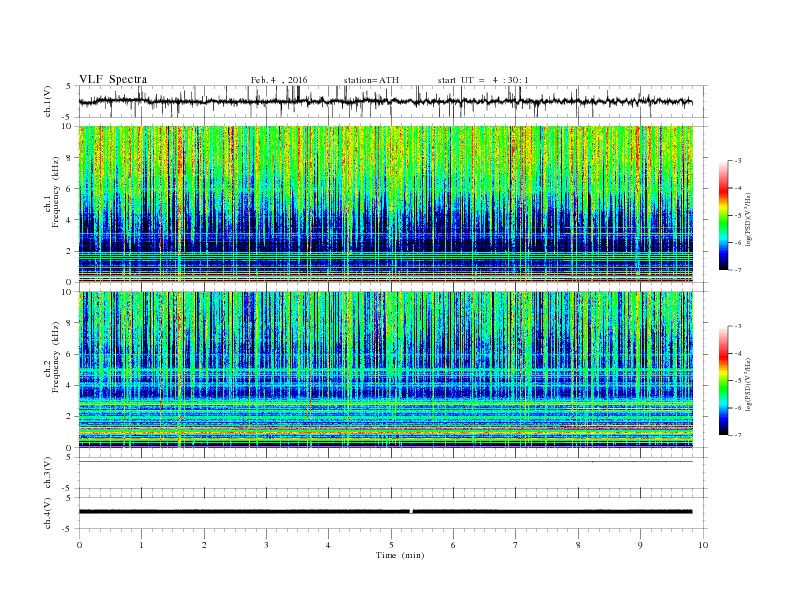Click the ch.1 "Frequency (kHz)" axis label
Viewport: 792px width, 612px height.
pyautogui.click(x=56, y=192)
